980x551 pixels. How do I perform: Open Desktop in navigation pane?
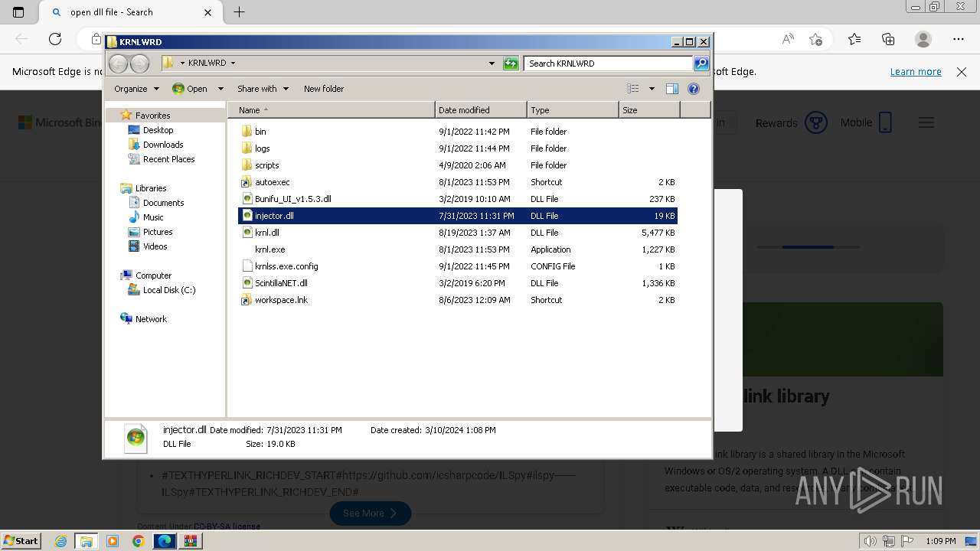(x=158, y=130)
